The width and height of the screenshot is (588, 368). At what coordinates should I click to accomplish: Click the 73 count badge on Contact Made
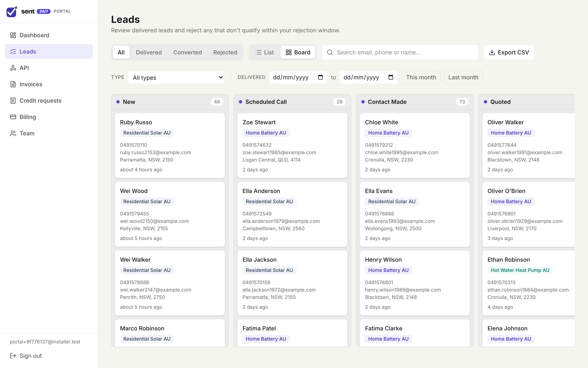tap(462, 102)
